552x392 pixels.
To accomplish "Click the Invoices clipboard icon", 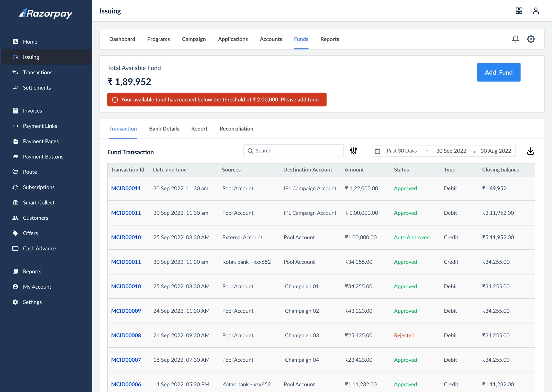I will [x=15, y=111].
